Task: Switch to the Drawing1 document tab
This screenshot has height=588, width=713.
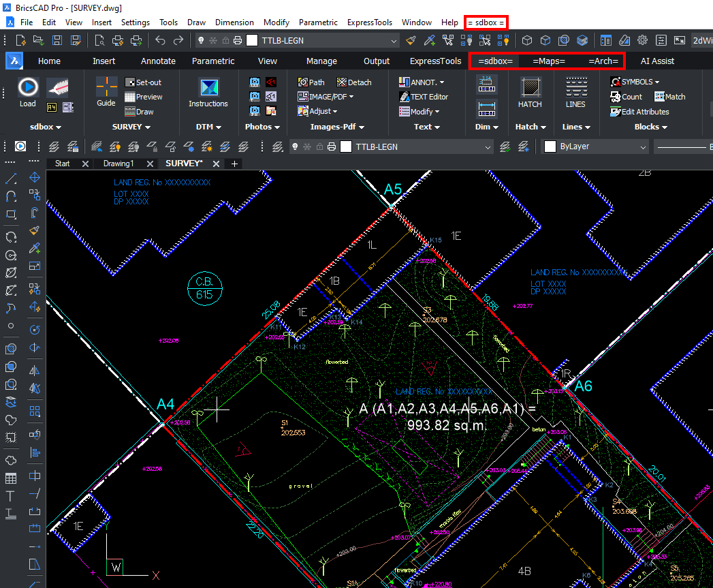Action: [118, 164]
